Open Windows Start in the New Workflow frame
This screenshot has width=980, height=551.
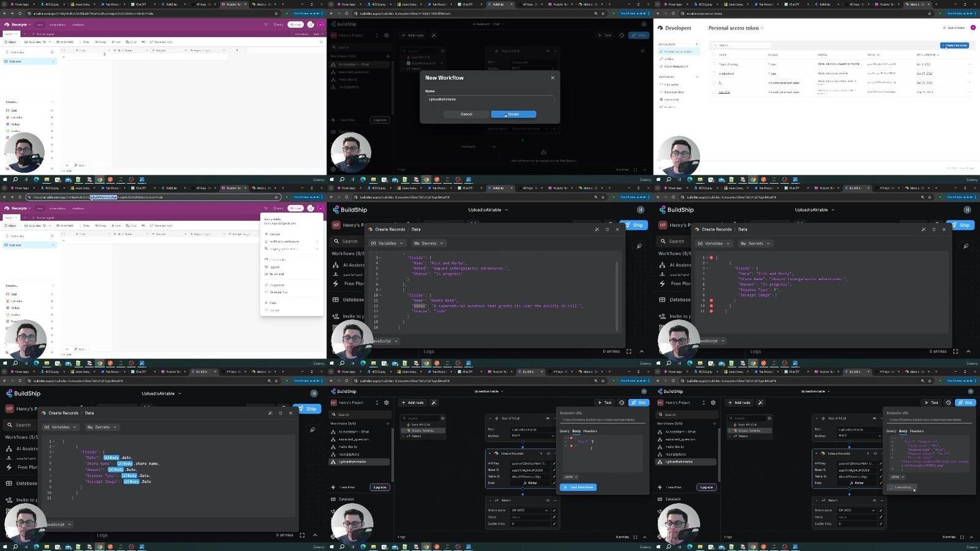pyautogui.click(x=332, y=180)
